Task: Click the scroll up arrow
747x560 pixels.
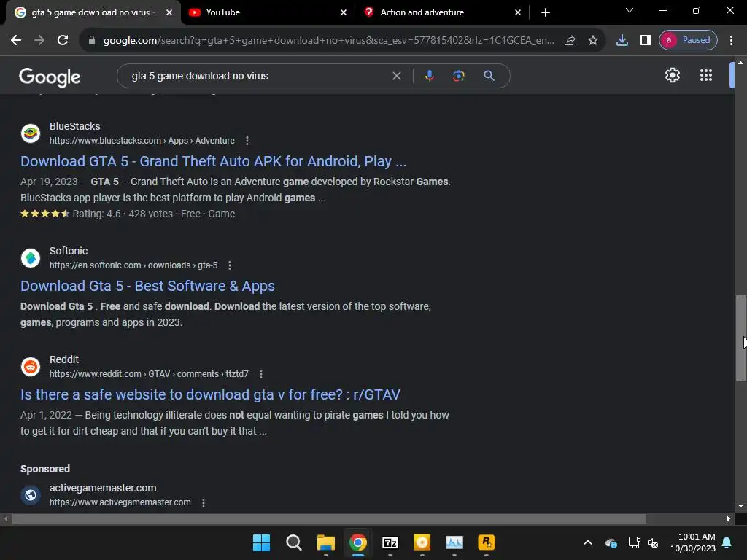Action: pyautogui.click(x=740, y=63)
